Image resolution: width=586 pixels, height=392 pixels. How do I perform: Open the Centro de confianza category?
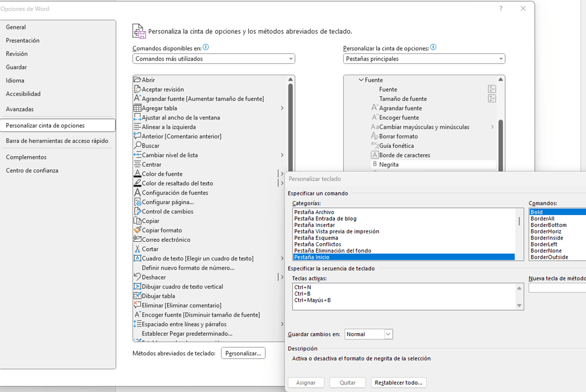[x=58, y=170]
